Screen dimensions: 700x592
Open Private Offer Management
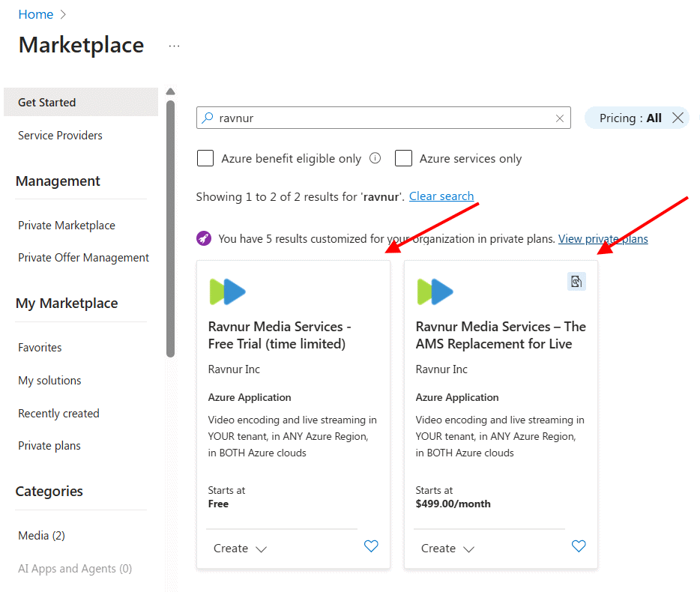83,258
